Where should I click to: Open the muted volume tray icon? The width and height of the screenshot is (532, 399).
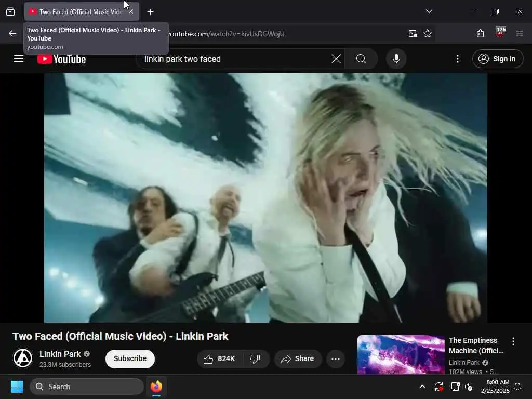469,387
